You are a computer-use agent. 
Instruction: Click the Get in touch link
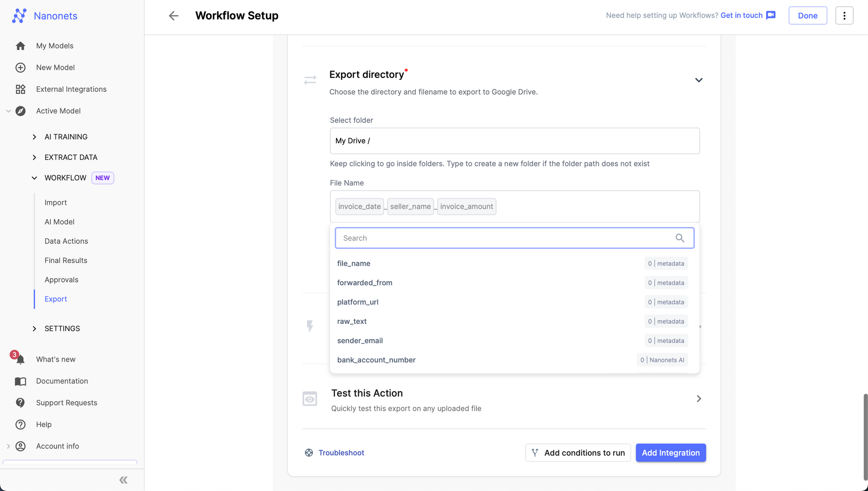(747, 16)
